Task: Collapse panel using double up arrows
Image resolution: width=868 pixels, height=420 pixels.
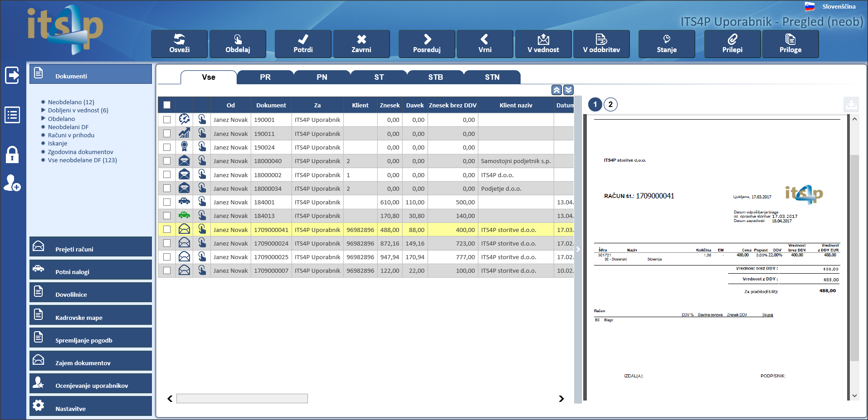Action: 556,90
